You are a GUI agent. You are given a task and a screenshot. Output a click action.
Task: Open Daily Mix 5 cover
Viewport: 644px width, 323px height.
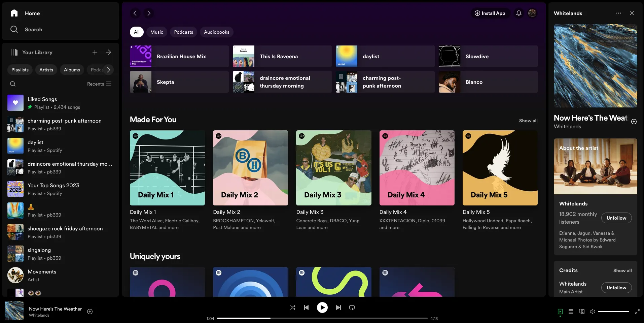[500, 168]
